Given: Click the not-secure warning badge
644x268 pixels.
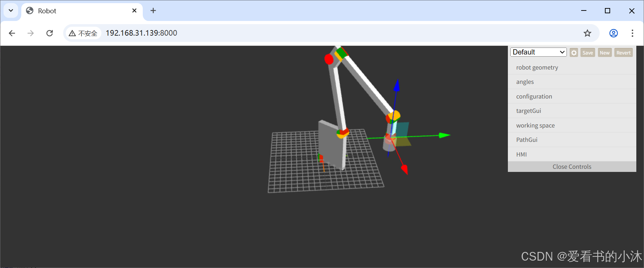Looking at the screenshot, I should pos(83,33).
